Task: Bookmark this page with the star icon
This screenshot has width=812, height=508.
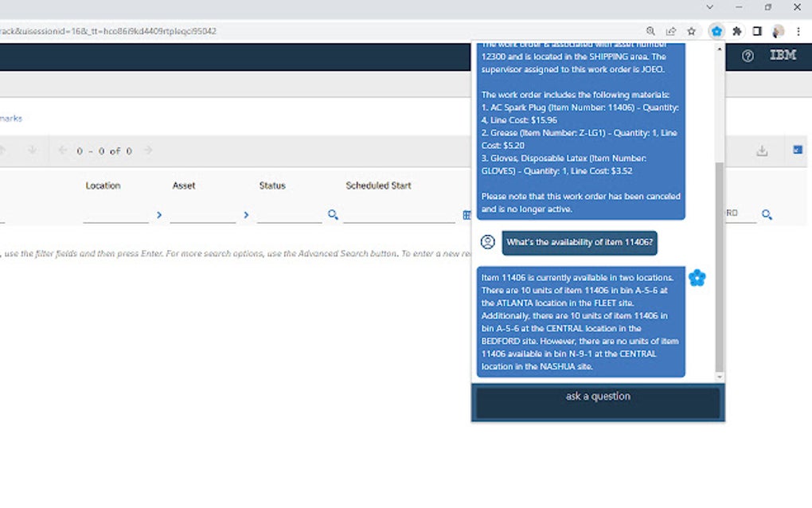Action: click(x=691, y=31)
